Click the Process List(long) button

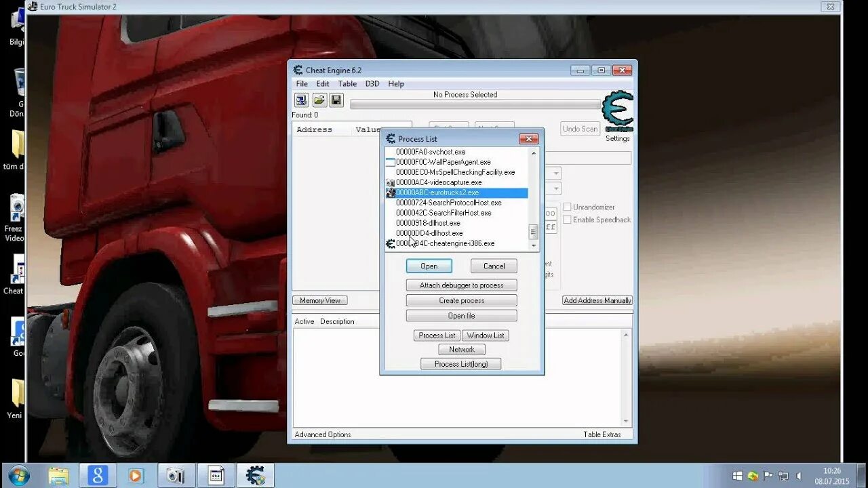(x=461, y=364)
